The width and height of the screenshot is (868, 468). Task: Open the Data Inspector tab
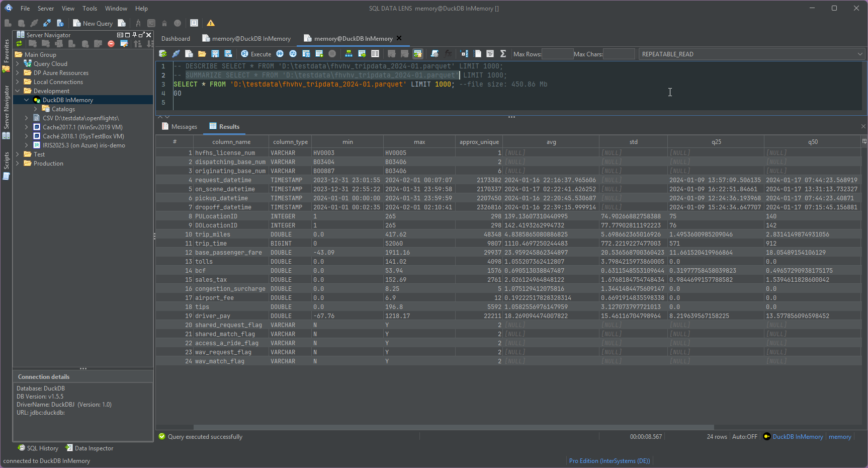90,448
